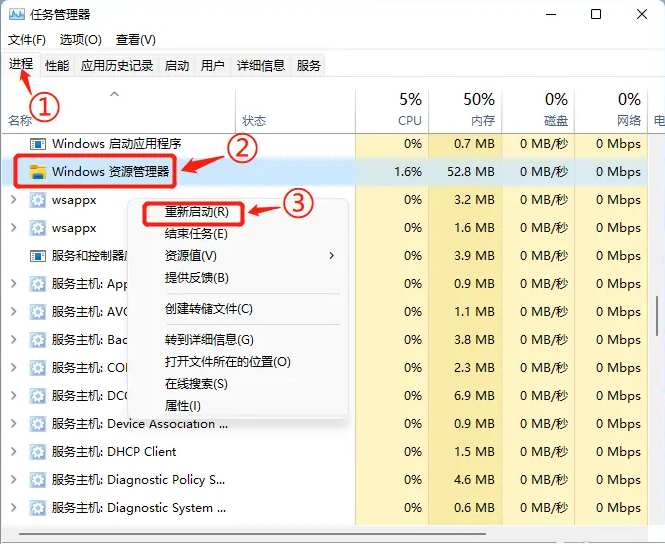This screenshot has height=544, width=665.
Task: Select the 服务主机: DHCP Client row text
Action: [114, 452]
